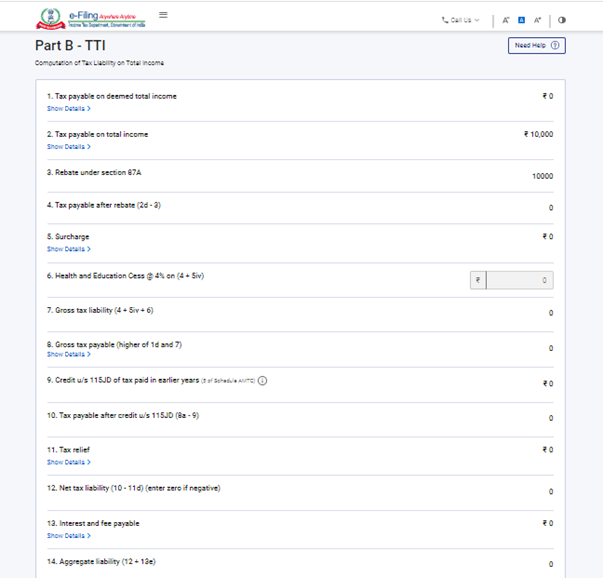Show details for tax payable on total income
This screenshot has width=603, height=578.
(x=69, y=146)
